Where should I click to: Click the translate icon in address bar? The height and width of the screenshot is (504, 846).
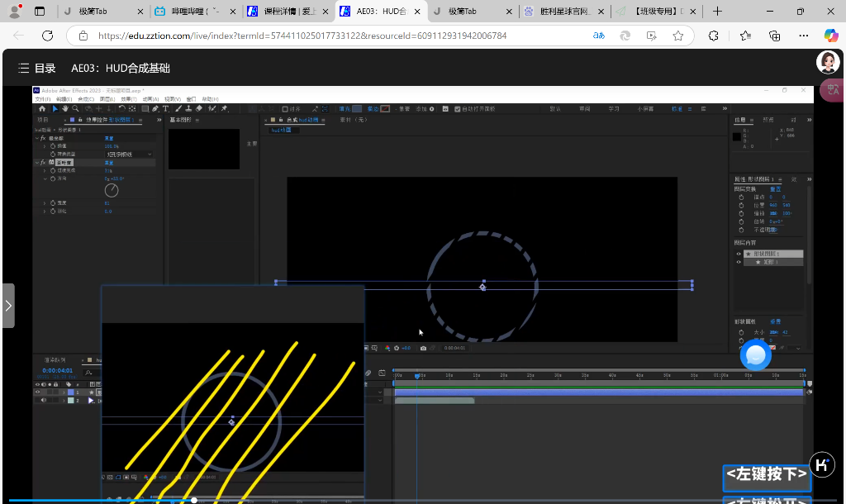599,36
